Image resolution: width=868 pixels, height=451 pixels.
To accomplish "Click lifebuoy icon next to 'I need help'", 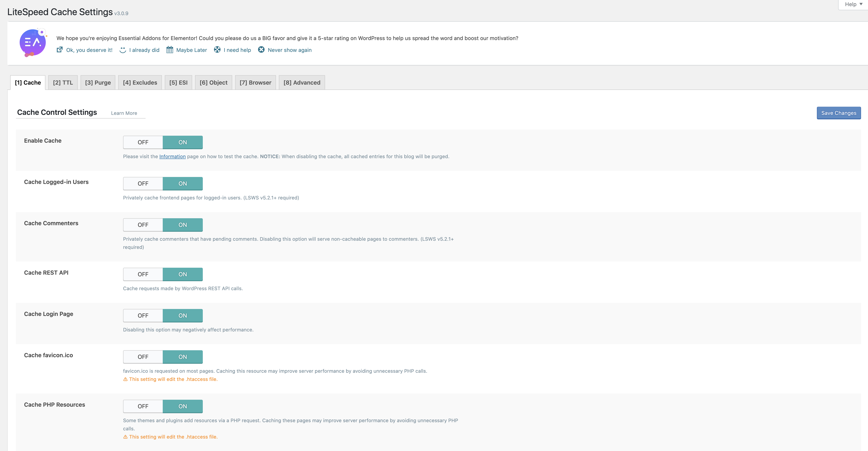I will (x=217, y=50).
